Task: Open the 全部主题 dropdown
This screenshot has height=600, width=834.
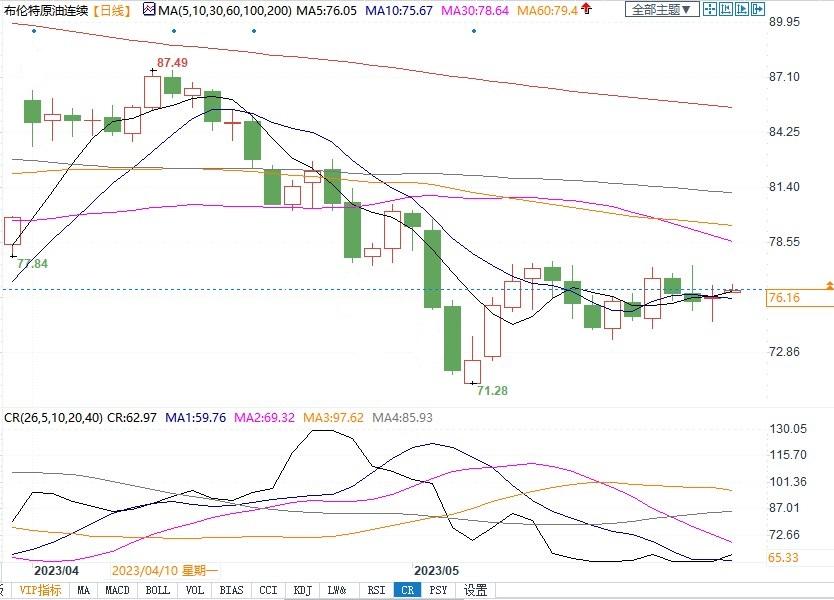Action: pos(662,10)
